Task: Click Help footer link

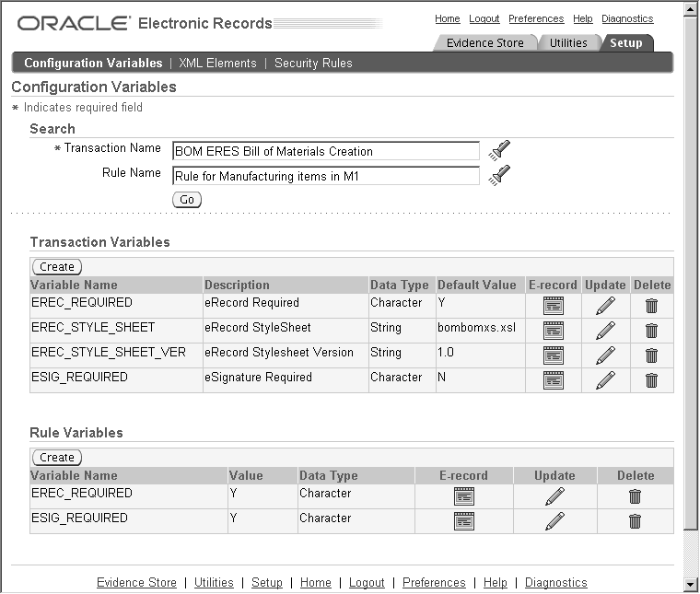Action: 496,582
